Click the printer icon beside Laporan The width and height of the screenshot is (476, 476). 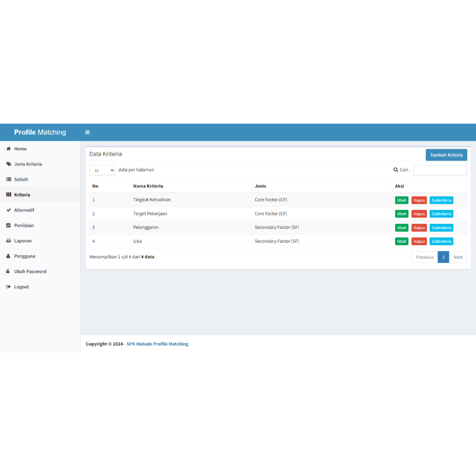pos(8,241)
